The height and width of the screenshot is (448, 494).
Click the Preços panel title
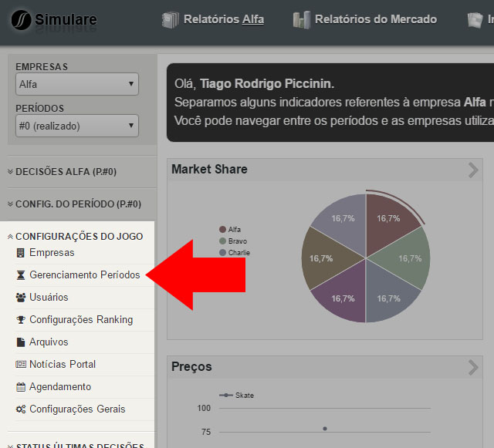point(191,367)
